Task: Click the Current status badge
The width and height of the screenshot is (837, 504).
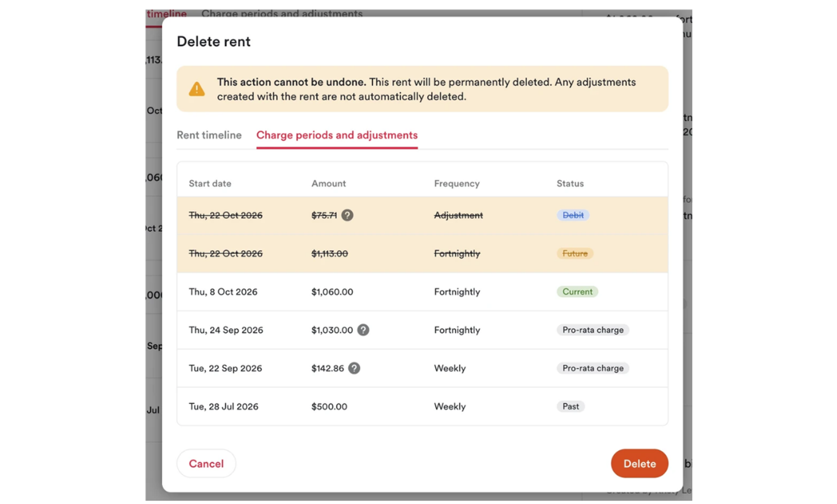Action: 577,292
